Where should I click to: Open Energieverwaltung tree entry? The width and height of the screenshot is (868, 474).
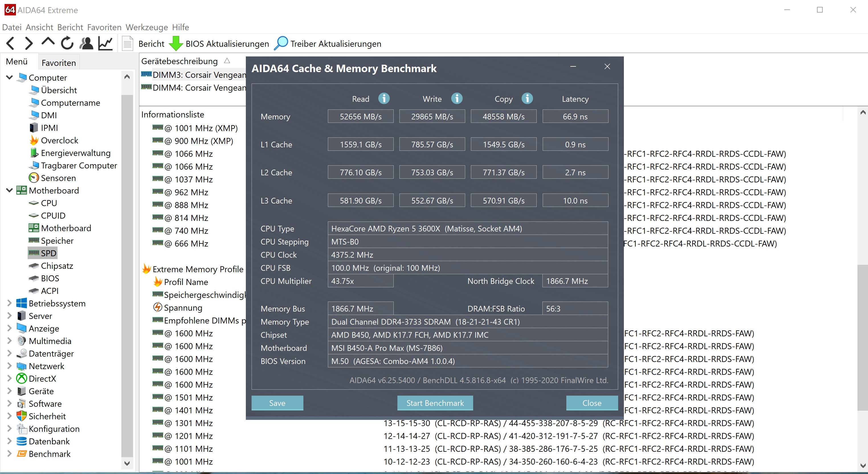pyautogui.click(x=70, y=153)
